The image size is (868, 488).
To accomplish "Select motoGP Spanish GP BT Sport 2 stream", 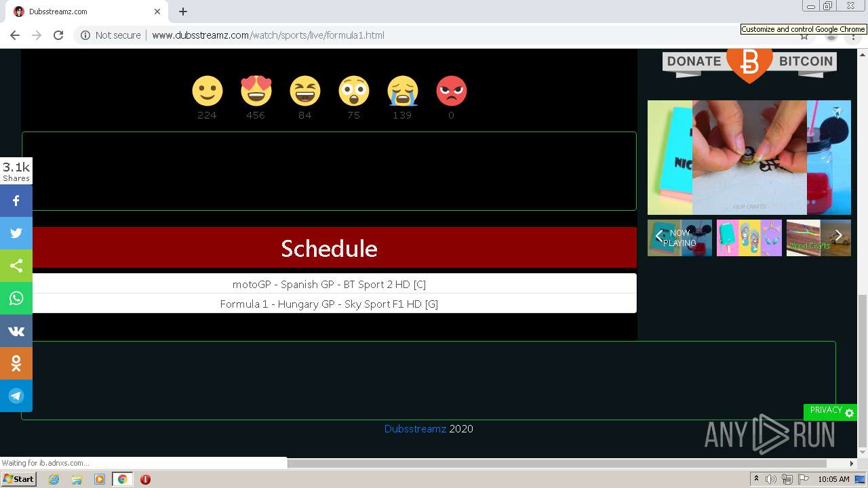I will [329, 284].
